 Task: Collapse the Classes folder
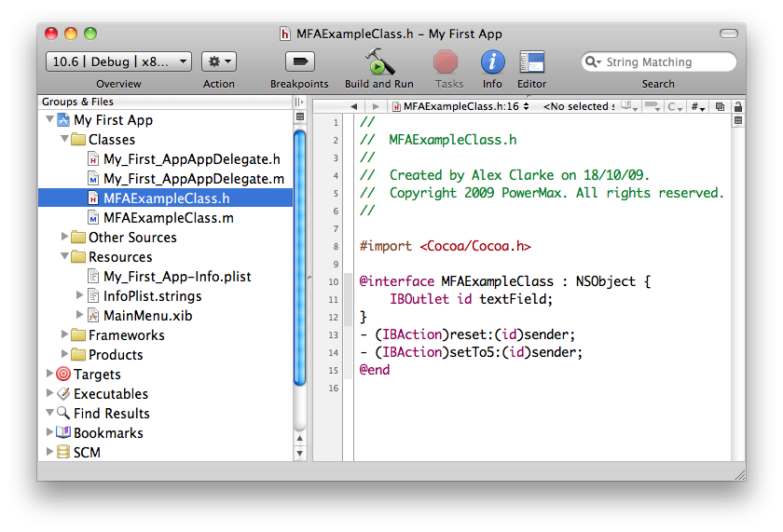[65, 140]
